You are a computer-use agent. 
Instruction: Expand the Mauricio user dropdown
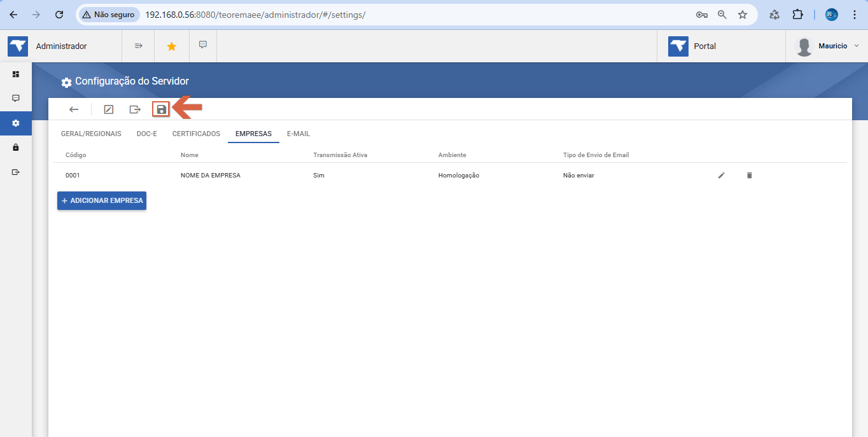click(x=857, y=46)
